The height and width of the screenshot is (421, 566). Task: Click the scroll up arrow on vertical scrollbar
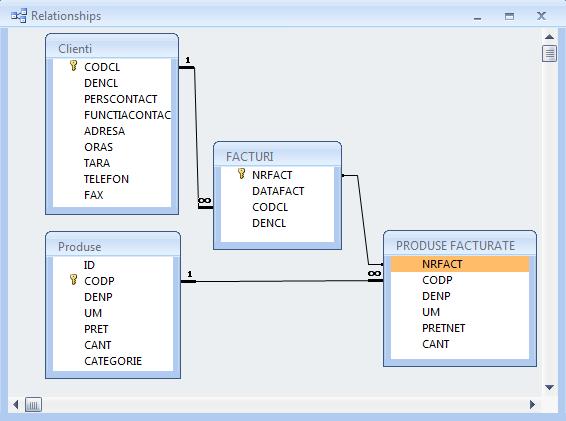[549, 36]
